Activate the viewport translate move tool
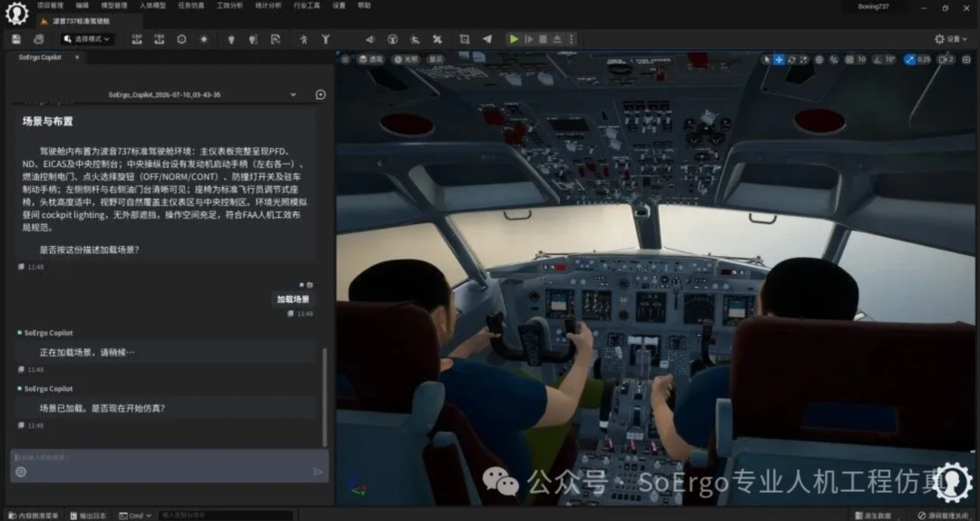This screenshot has width=980, height=521. point(779,59)
